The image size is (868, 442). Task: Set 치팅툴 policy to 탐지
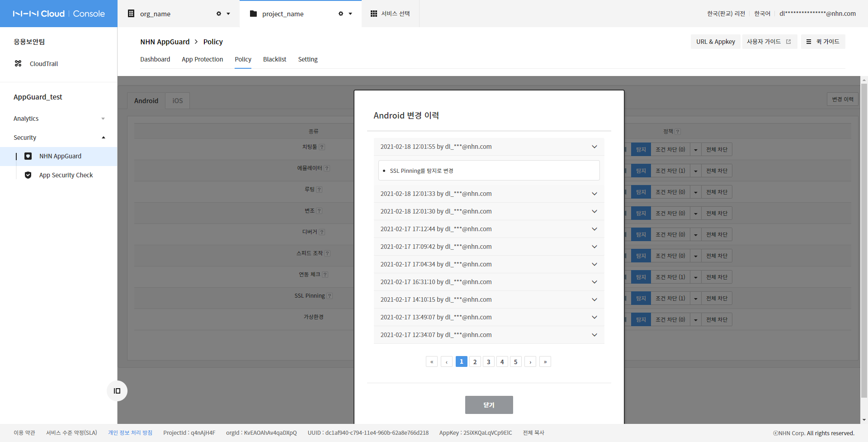tap(641, 150)
